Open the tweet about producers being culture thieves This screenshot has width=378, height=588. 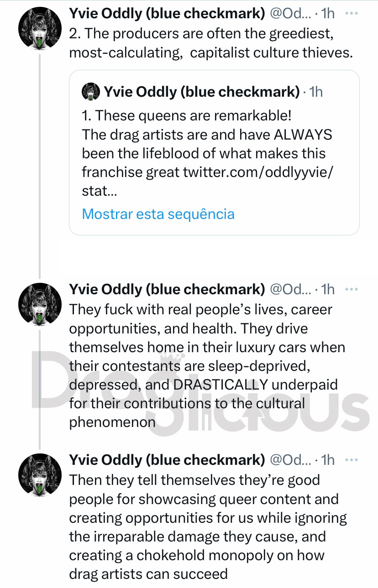[x=210, y=43]
